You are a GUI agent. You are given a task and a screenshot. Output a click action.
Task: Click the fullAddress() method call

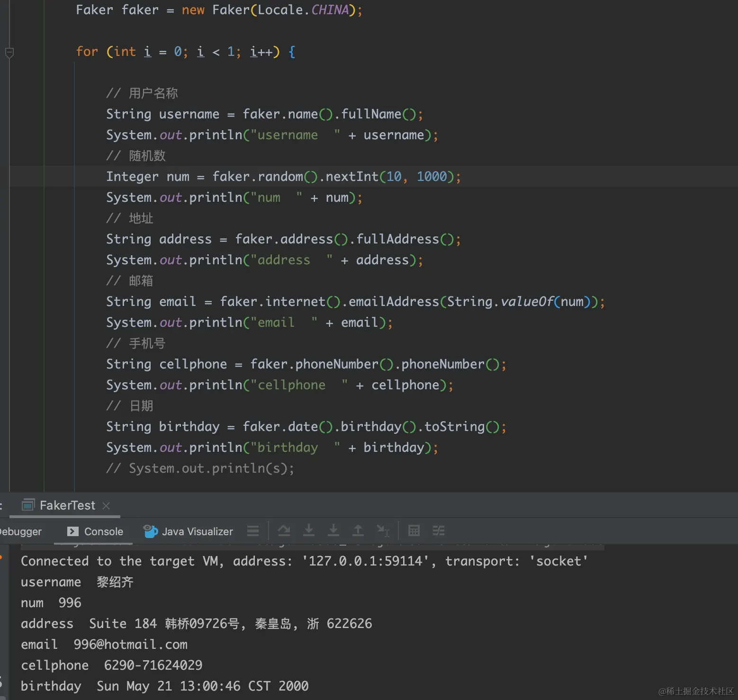pos(405,239)
